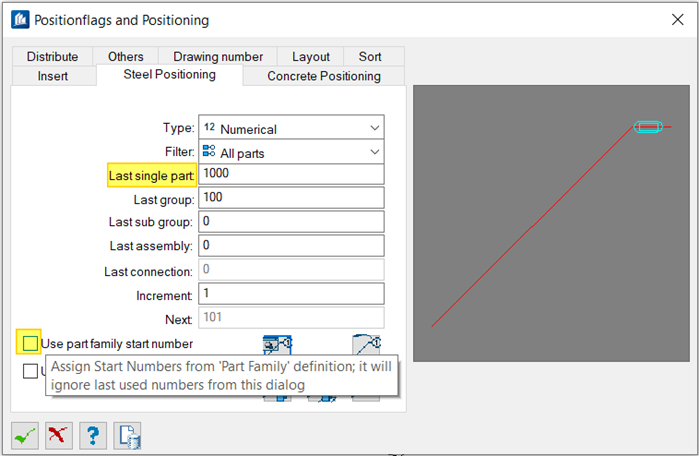Image resolution: width=699 pixels, height=456 pixels.
Task: Open the Sort tab
Action: (370, 57)
